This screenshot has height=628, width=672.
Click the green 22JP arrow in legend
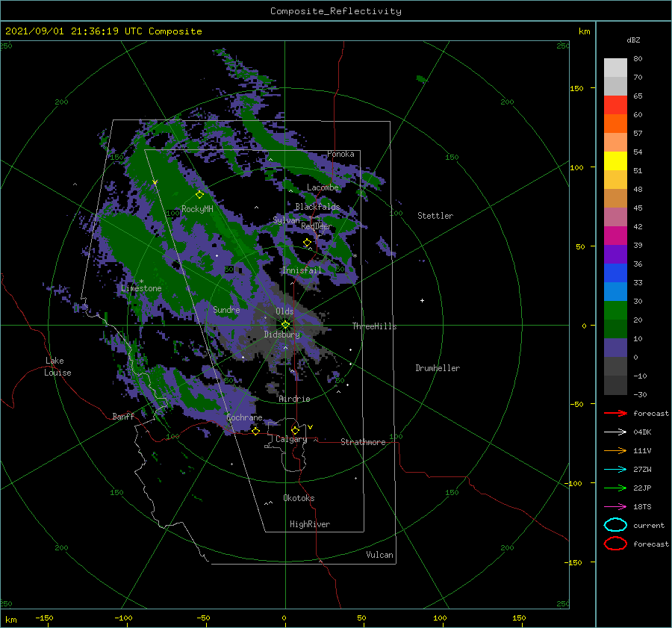[615, 488]
